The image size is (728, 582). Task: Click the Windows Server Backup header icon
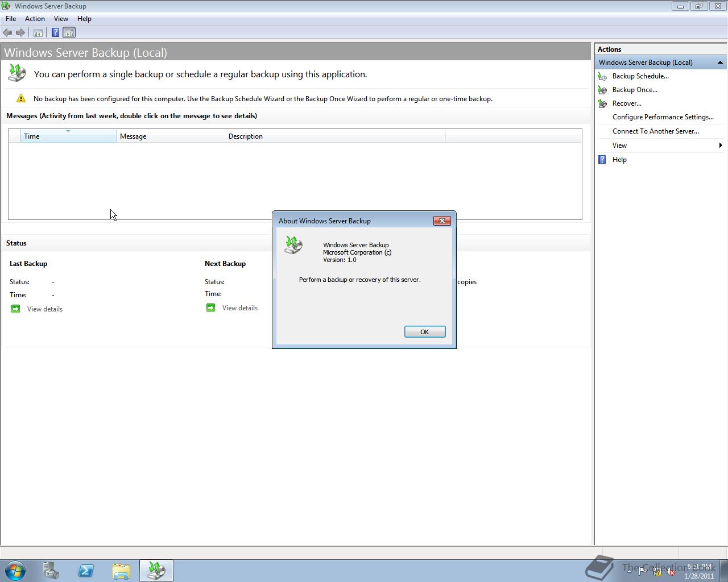[x=16, y=73]
